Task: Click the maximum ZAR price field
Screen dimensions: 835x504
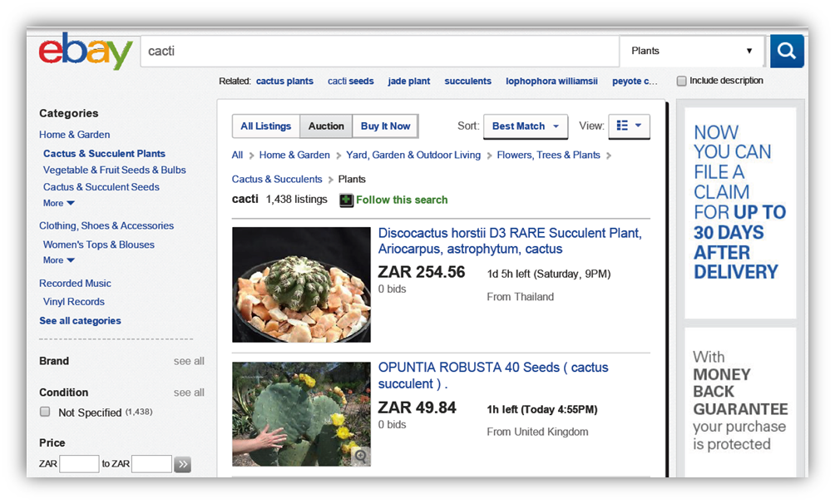Action: click(x=151, y=464)
